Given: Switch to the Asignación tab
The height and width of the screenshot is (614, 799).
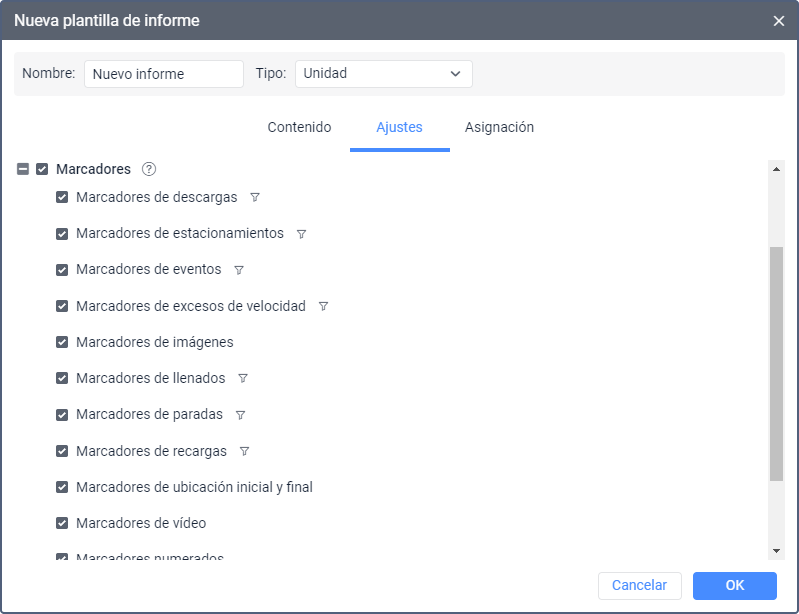Looking at the screenshot, I should pyautogui.click(x=499, y=128).
